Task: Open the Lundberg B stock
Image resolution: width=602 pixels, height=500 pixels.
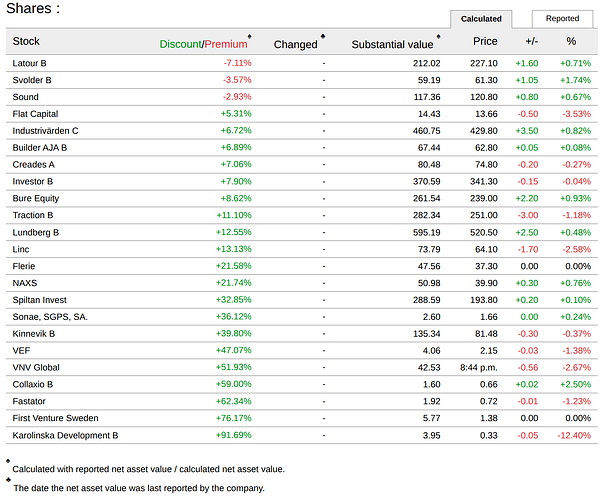Action: click(36, 232)
